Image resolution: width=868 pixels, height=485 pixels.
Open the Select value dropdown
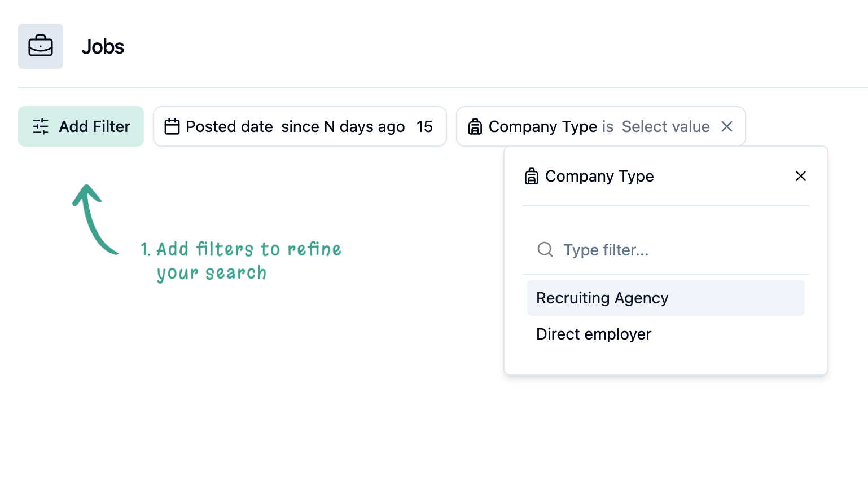click(x=665, y=126)
